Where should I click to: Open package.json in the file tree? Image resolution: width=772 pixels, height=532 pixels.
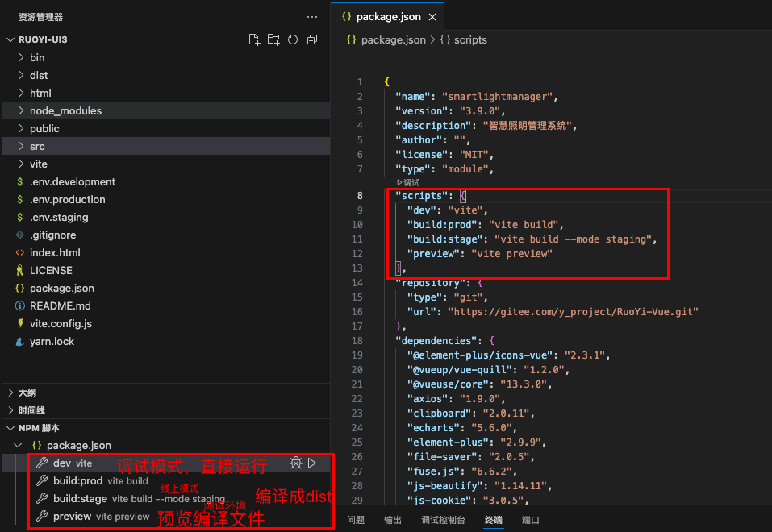pos(62,288)
